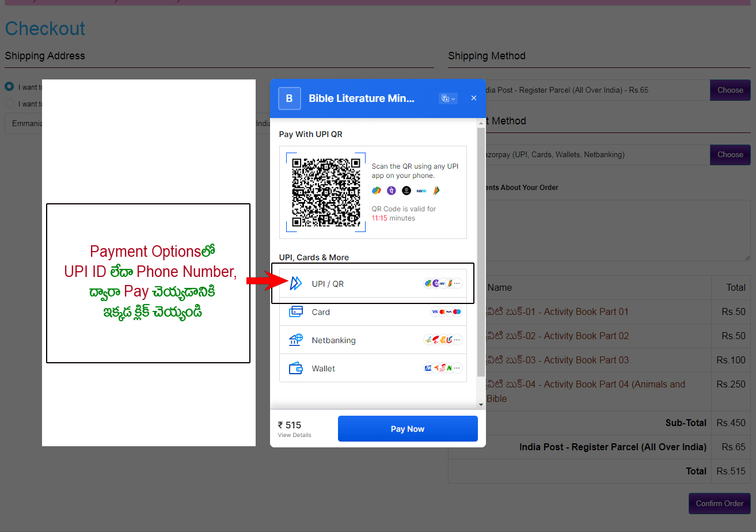Select the second 'I want to' radio button
The image size is (756, 532).
coord(9,104)
